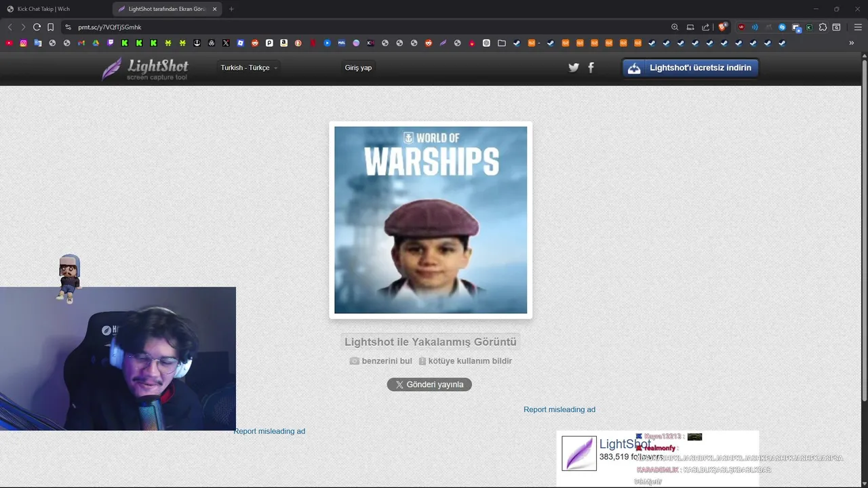Open the Google Translate bookmark
868x488 pixels.
pos(38,43)
